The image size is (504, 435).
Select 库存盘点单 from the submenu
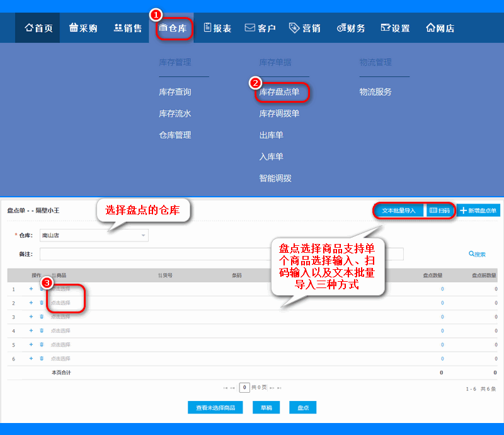click(279, 92)
